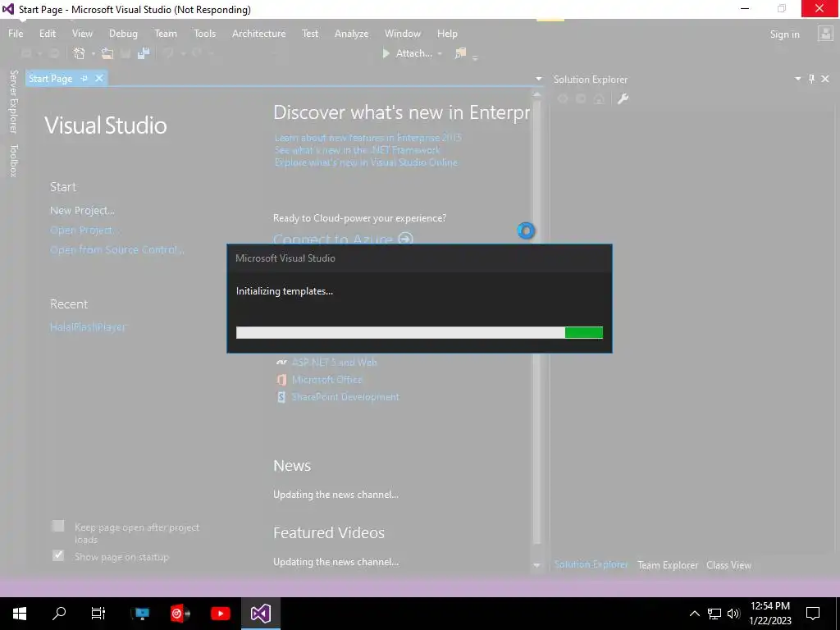Click the SharePoint Development icon

coord(281,397)
